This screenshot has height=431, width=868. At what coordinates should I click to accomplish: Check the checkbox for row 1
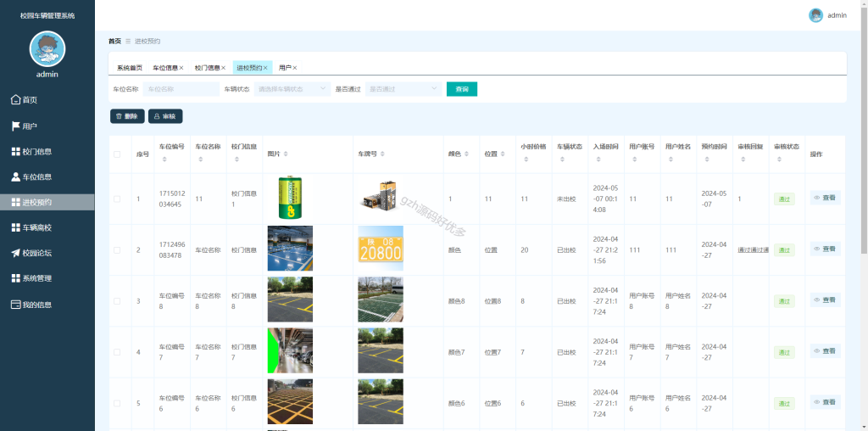coord(117,199)
